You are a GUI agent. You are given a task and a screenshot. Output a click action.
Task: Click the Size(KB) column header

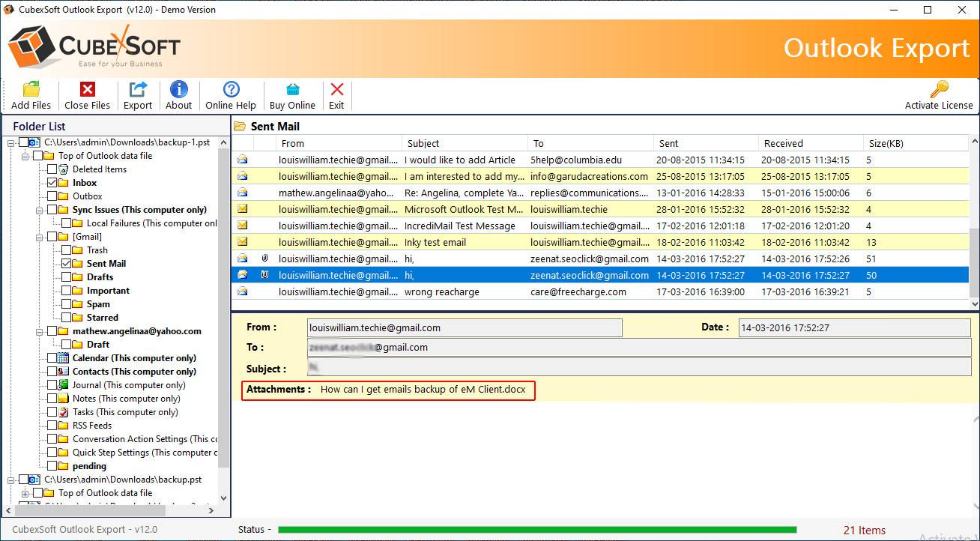tap(915, 143)
